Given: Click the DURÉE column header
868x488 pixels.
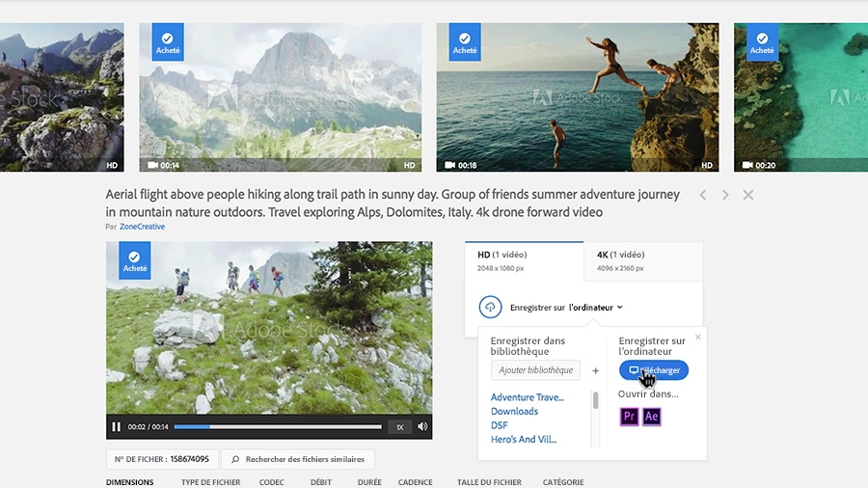Looking at the screenshot, I should [x=369, y=482].
